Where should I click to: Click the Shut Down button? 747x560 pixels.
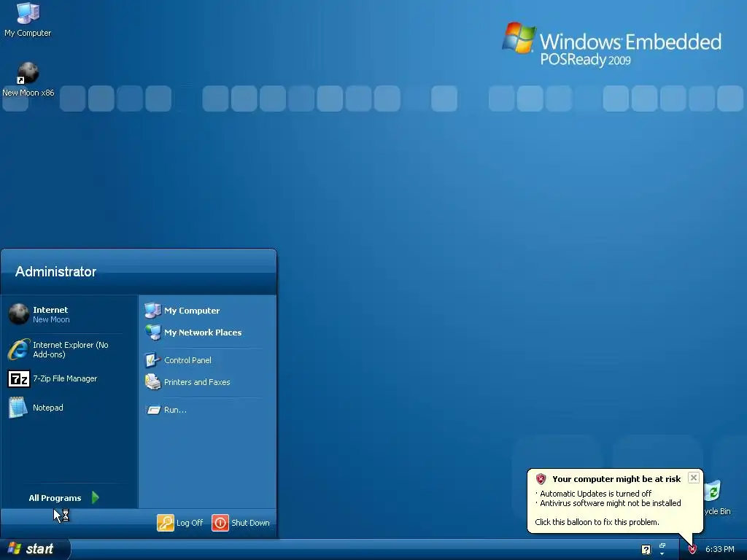coord(241,523)
